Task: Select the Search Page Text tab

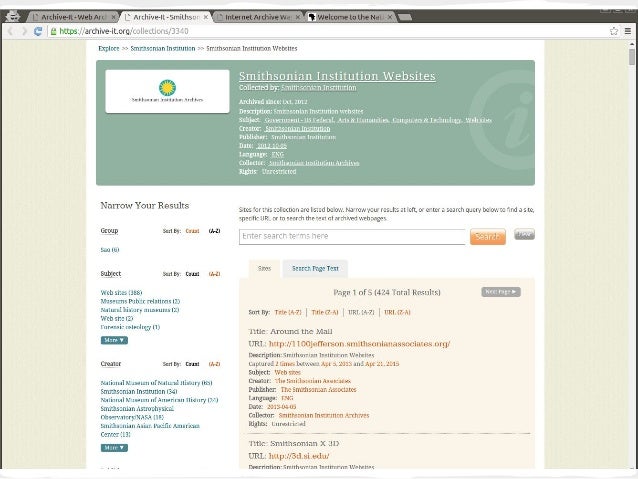Action: click(x=315, y=268)
